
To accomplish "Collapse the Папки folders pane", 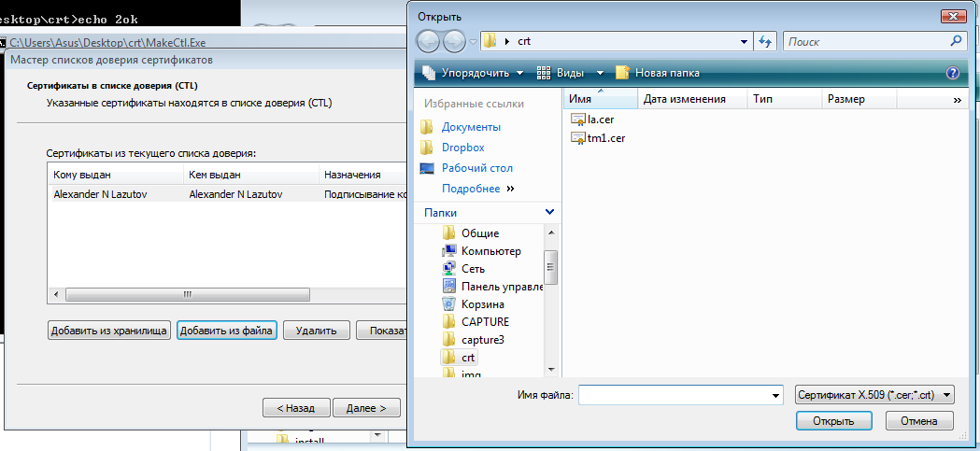I will pos(549,212).
